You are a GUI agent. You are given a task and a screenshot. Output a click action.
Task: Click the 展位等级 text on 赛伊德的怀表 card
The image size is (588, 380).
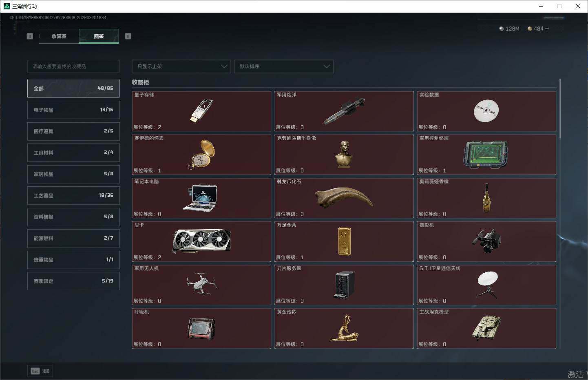coord(147,170)
